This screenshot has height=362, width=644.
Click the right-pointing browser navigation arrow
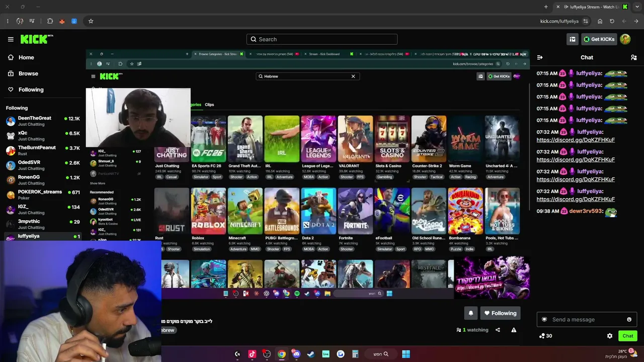[x=636, y=21]
